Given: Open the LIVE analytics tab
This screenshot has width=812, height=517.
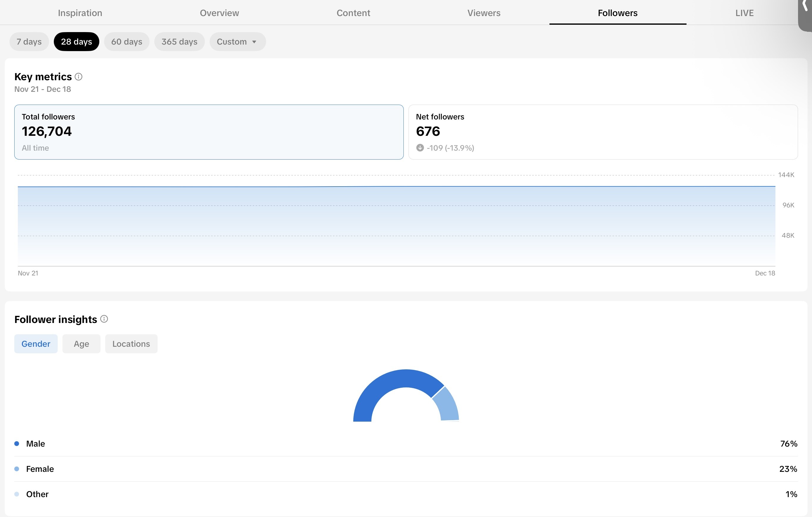Looking at the screenshot, I should 744,13.
